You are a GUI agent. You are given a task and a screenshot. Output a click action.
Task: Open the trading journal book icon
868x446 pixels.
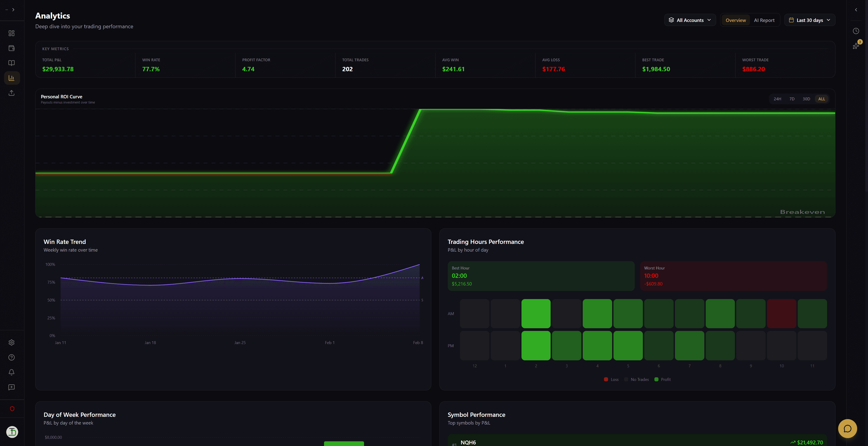click(x=12, y=63)
